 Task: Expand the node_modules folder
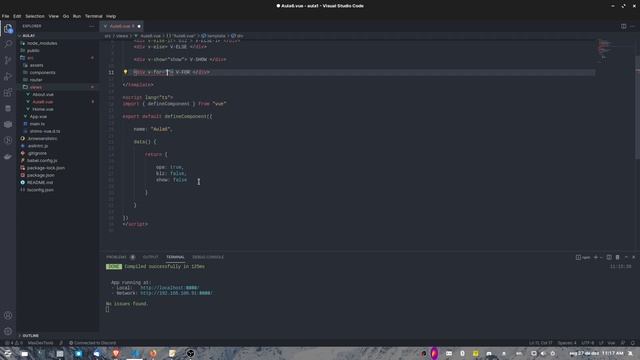click(x=42, y=43)
